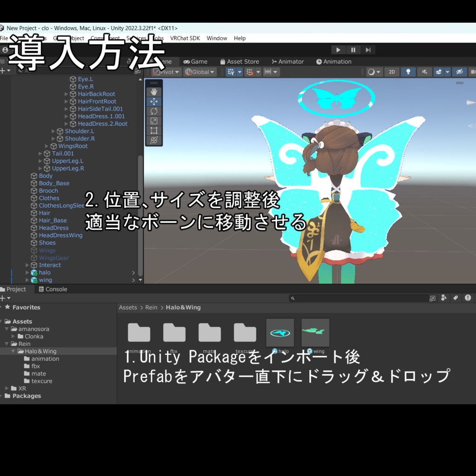Open the Project tab

13,289
